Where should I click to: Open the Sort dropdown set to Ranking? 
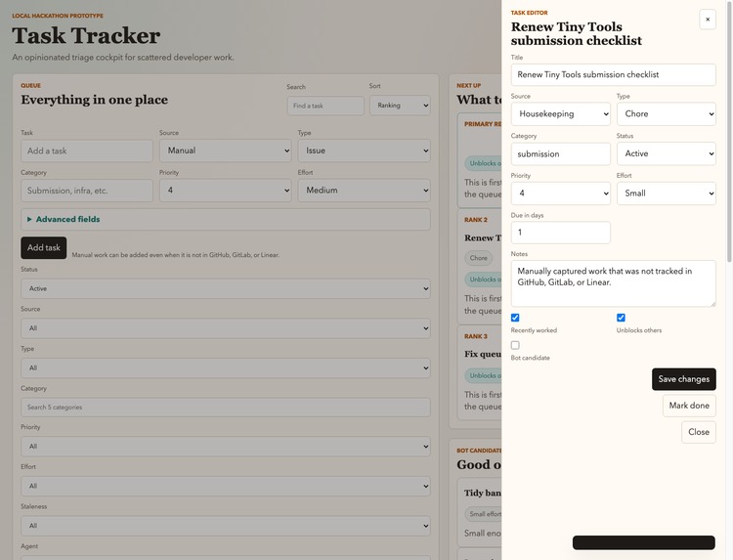400,106
